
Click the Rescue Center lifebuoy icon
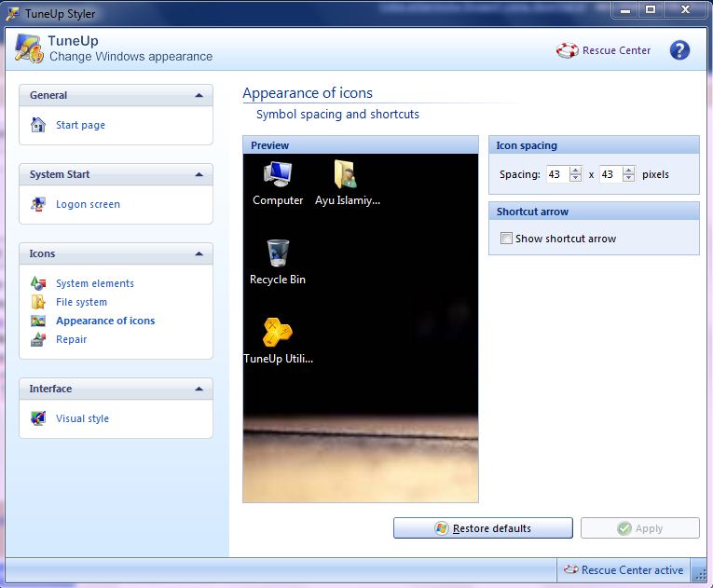click(x=567, y=50)
